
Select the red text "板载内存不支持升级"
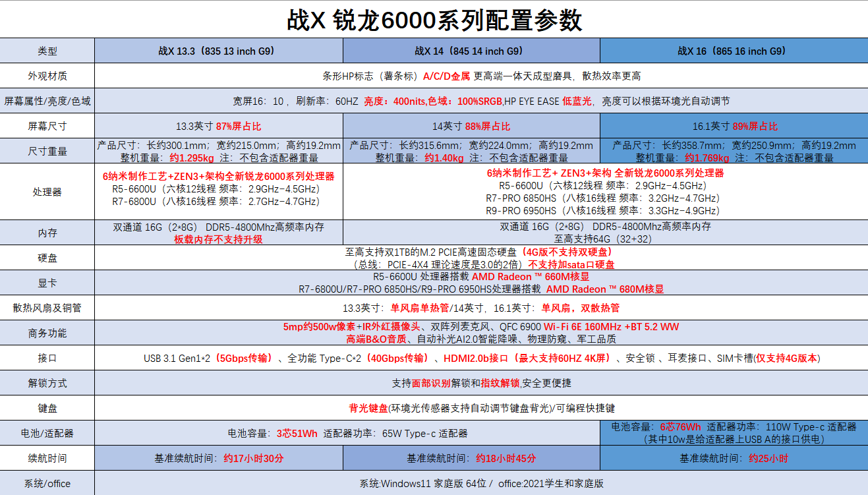point(219,239)
